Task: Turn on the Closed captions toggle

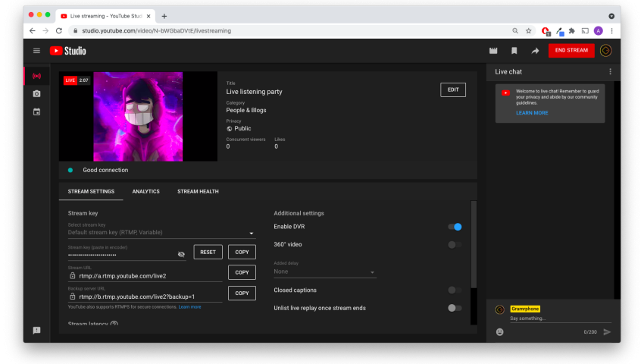Action: [x=455, y=290]
